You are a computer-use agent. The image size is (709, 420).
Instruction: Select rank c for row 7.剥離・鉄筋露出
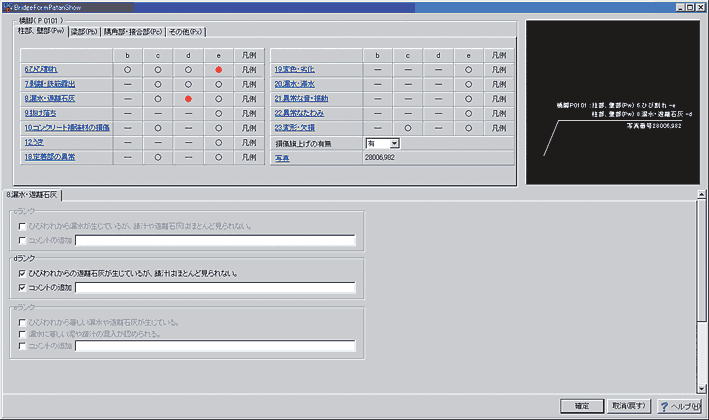coord(158,84)
